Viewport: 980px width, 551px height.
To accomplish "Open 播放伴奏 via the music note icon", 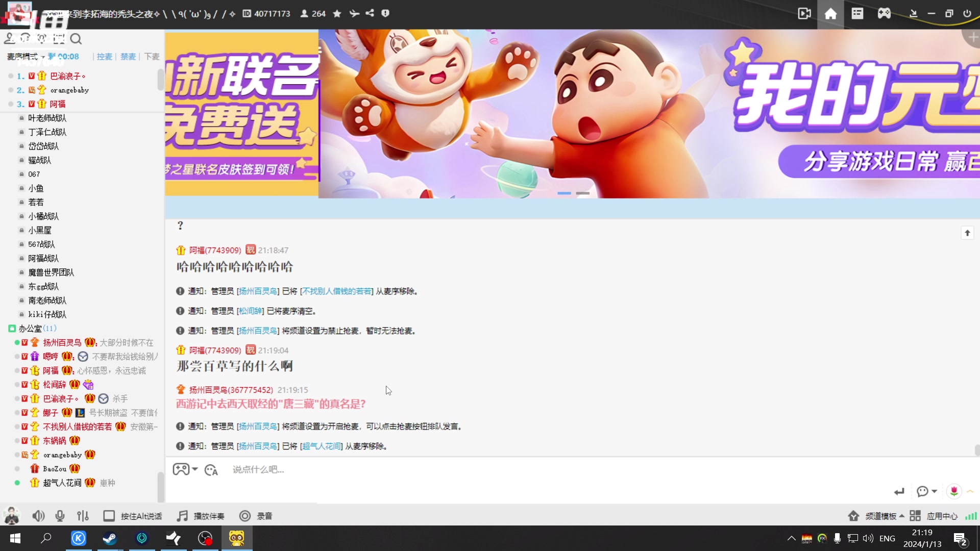I will pyautogui.click(x=181, y=516).
